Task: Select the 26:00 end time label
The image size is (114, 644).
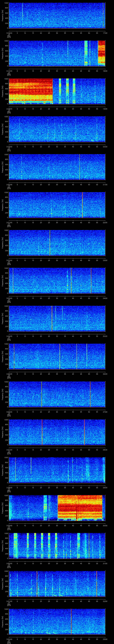Action: point(105,374)
